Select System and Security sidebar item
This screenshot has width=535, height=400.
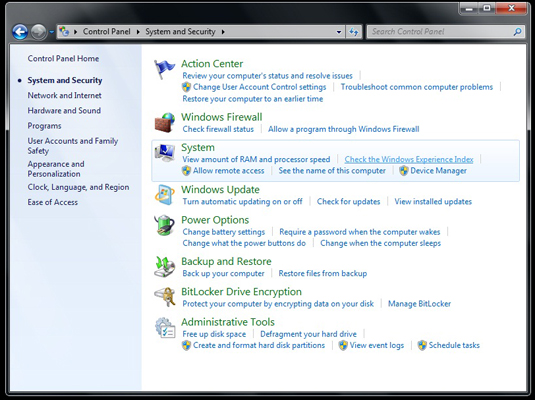coord(65,80)
